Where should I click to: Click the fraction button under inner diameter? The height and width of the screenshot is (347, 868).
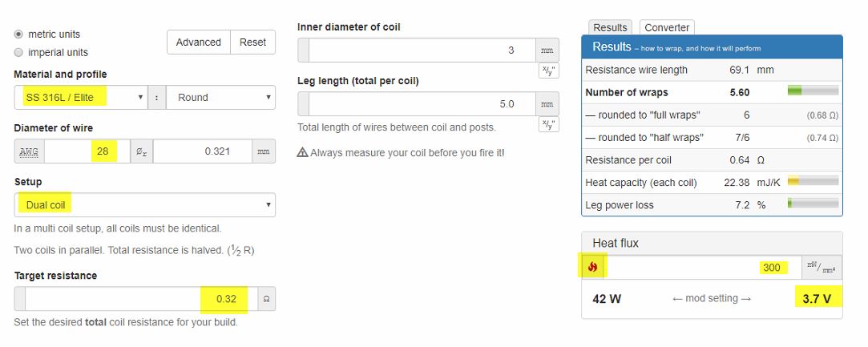pyautogui.click(x=548, y=71)
